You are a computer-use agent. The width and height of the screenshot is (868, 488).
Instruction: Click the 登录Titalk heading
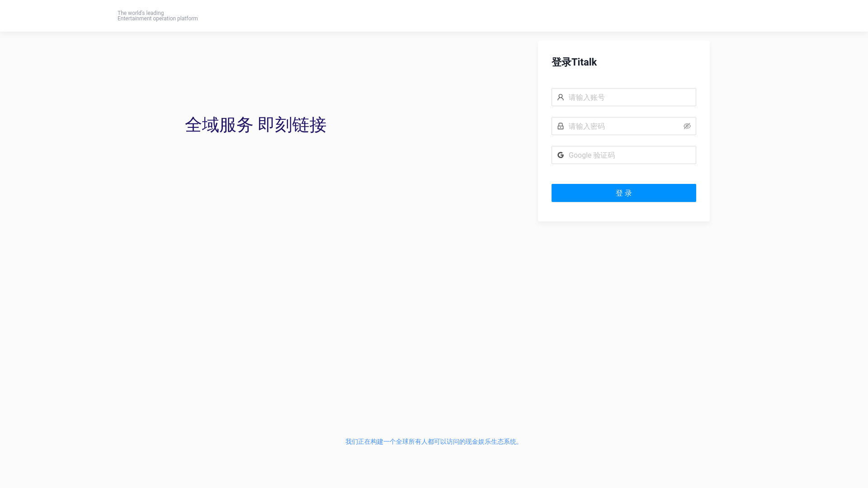click(574, 62)
